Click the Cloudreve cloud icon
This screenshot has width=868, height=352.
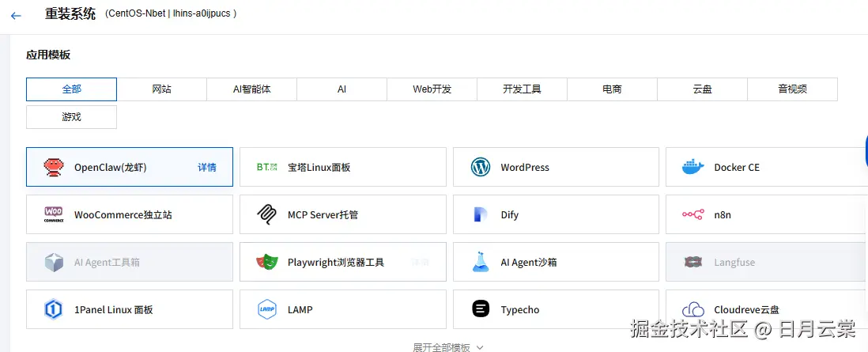click(x=693, y=309)
